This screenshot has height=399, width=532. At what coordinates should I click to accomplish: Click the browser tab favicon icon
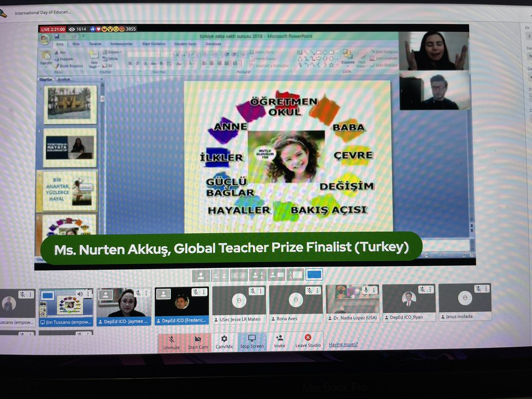tap(4, 13)
